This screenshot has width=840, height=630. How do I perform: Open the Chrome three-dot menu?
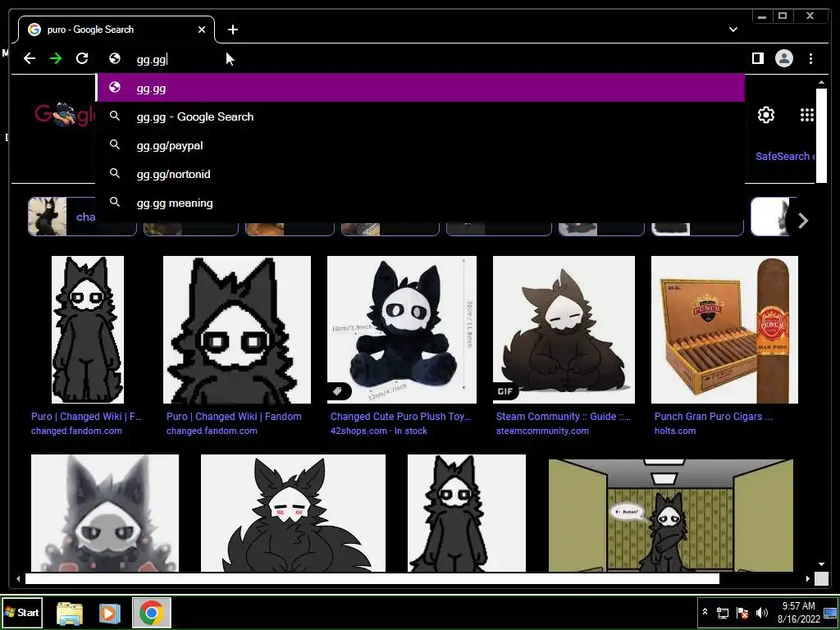[x=810, y=58]
